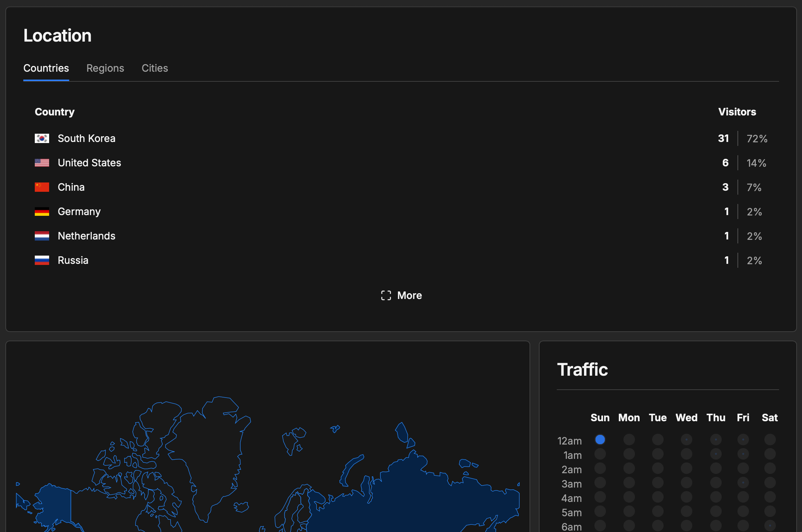
Task: Click the Germany flag icon
Action: [42, 212]
